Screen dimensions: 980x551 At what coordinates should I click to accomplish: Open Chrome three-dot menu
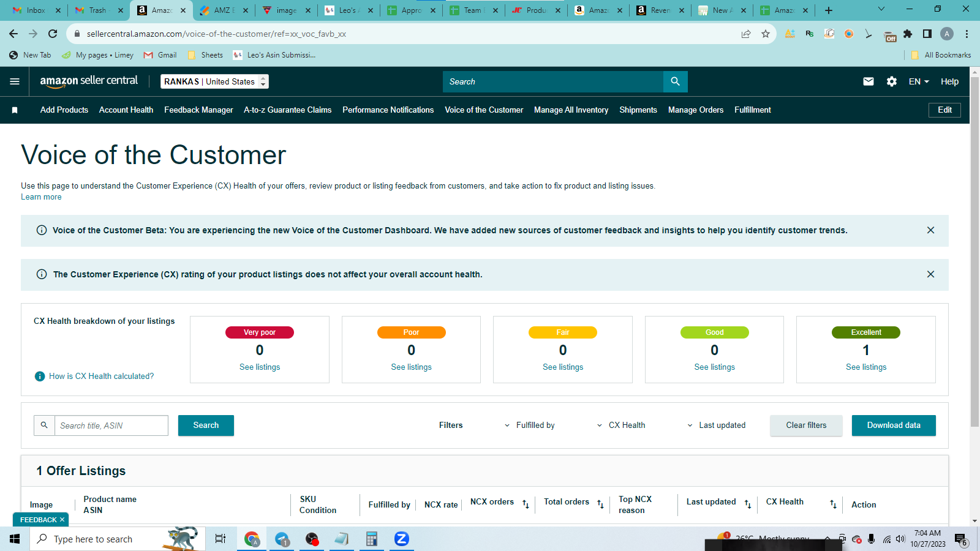pos(967,34)
